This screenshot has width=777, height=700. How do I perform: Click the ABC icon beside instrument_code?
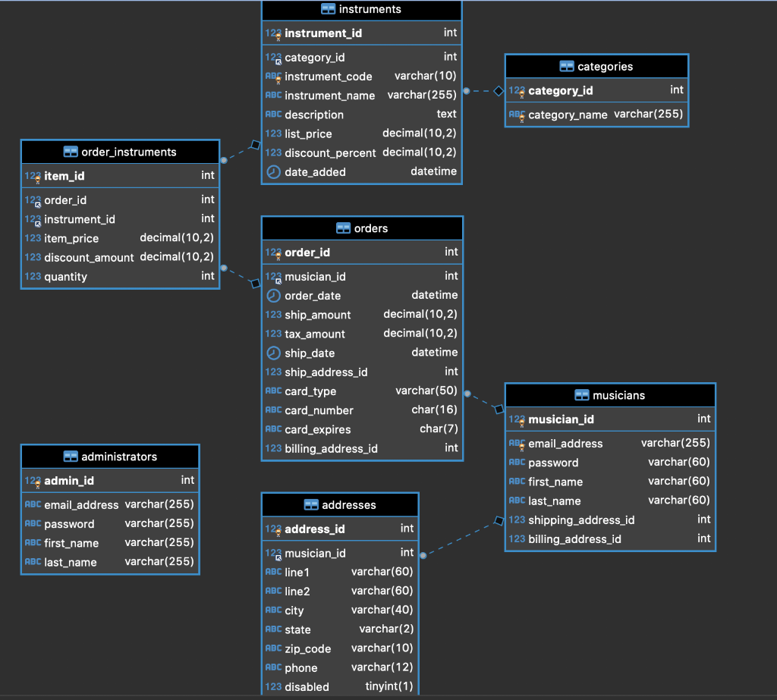(x=273, y=76)
